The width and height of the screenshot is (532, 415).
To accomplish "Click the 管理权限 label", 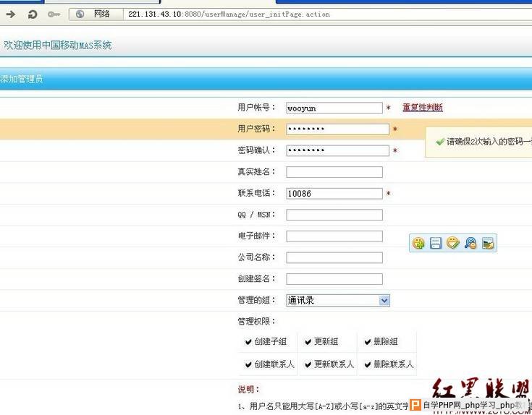I will pos(256,321).
